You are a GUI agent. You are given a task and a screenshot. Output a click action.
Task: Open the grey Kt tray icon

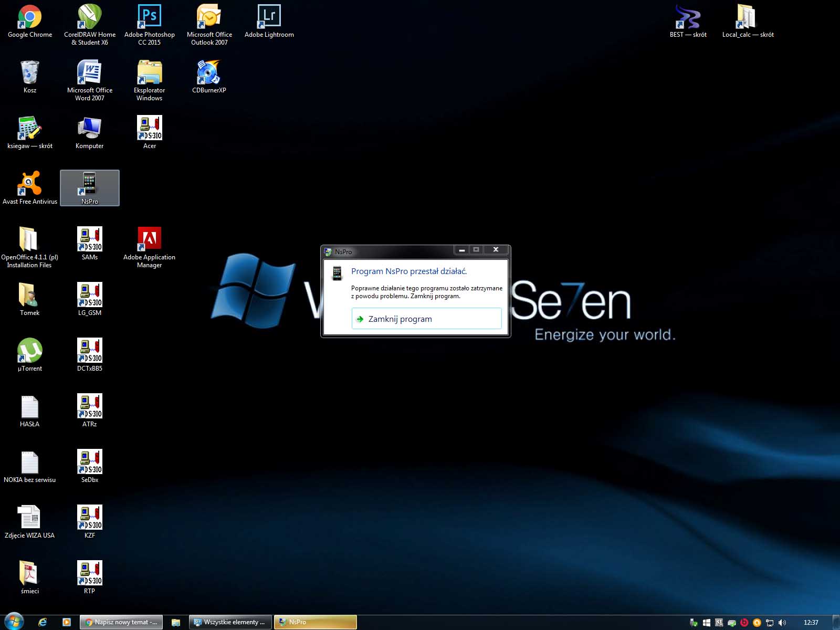pyautogui.click(x=719, y=623)
